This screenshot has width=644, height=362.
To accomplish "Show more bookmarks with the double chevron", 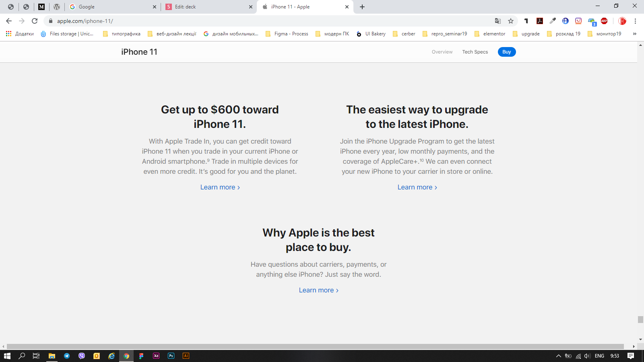I will pyautogui.click(x=635, y=34).
